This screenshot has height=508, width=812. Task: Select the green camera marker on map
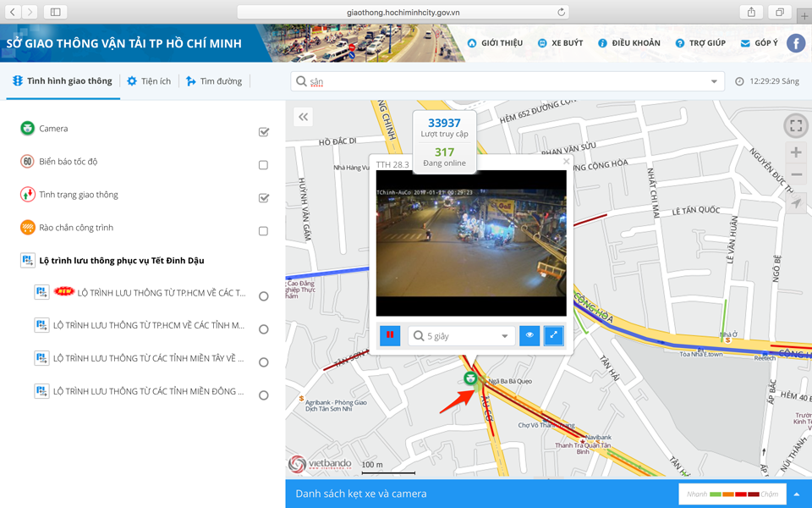click(470, 378)
